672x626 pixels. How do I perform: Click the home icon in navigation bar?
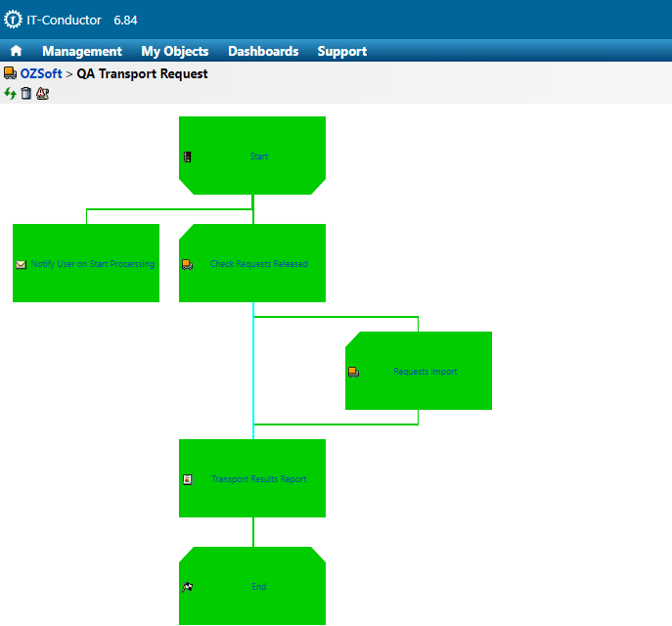coord(16,51)
